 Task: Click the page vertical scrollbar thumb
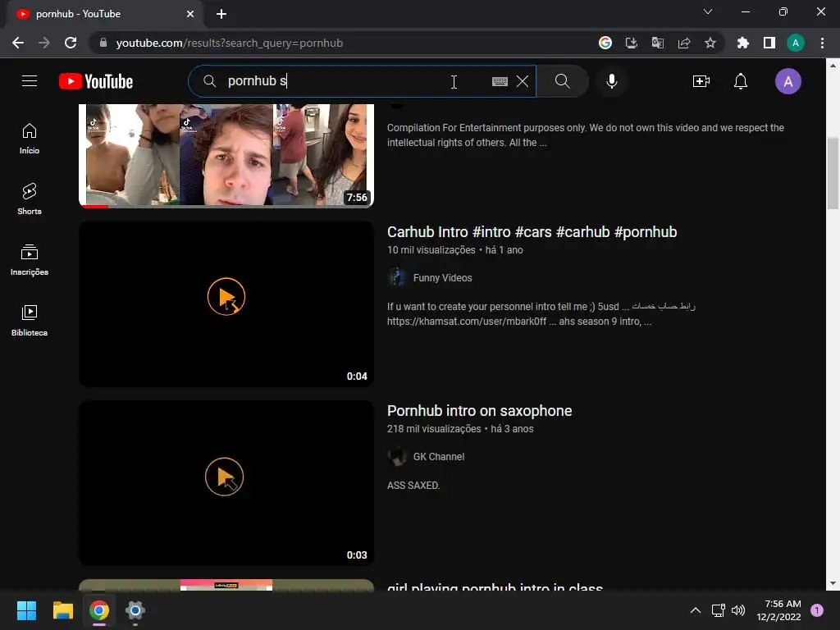833,173
